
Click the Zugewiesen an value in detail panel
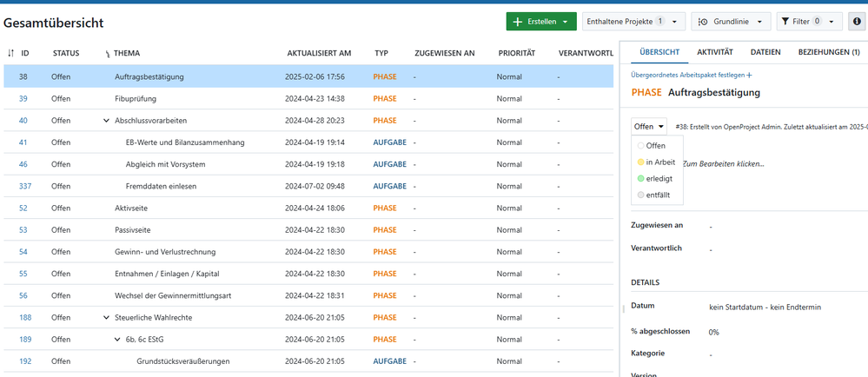coord(710,226)
